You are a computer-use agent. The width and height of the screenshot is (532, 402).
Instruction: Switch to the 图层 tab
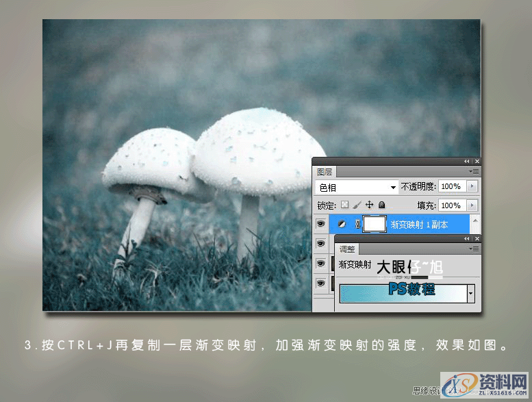(x=325, y=172)
